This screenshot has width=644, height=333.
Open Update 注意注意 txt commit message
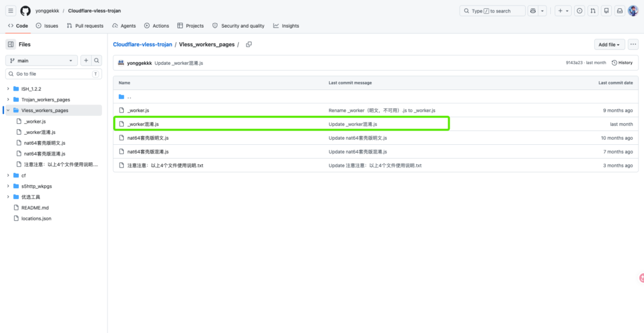pyautogui.click(x=375, y=166)
